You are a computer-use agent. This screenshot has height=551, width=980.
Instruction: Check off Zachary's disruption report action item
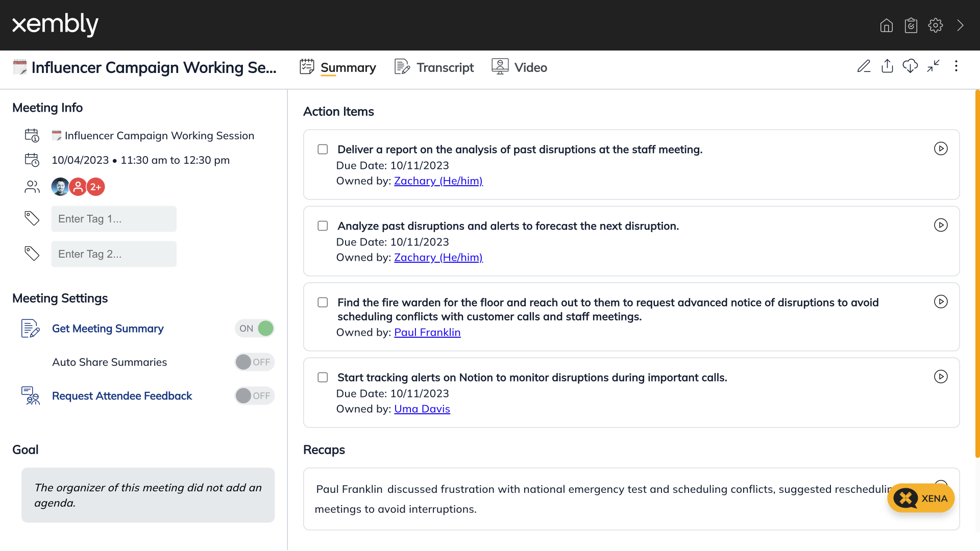323,148
